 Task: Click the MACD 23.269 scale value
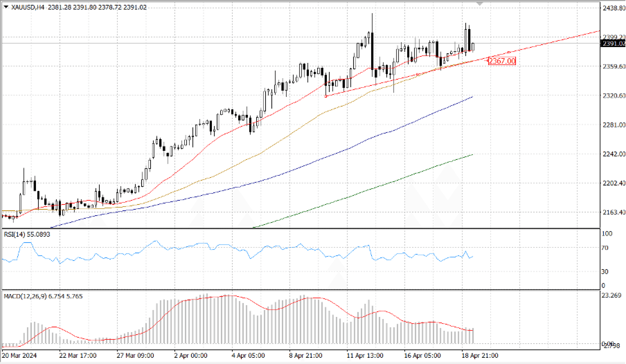(x=611, y=295)
